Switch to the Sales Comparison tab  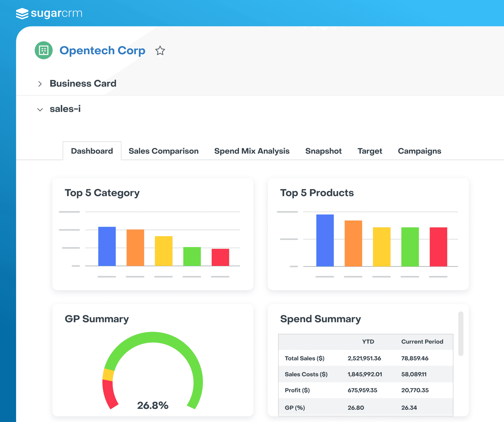click(x=163, y=151)
